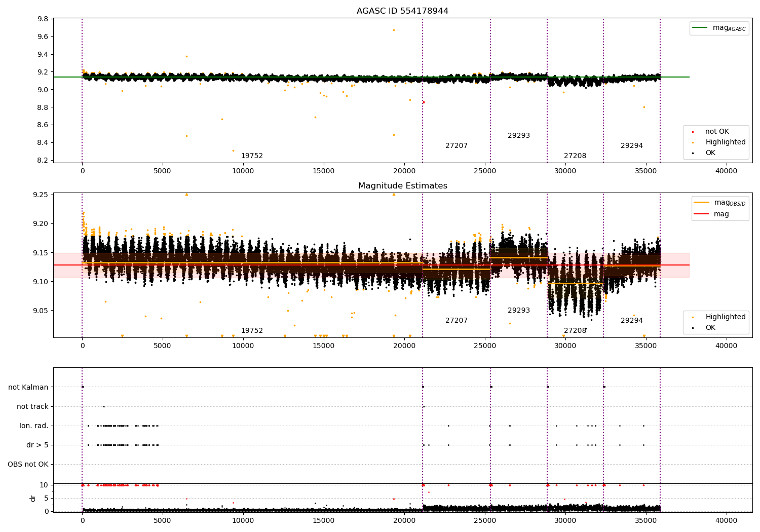The image size is (760, 532).
Task: Click 'not OK' legend entry in top plot
Action: pyautogui.click(x=717, y=132)
